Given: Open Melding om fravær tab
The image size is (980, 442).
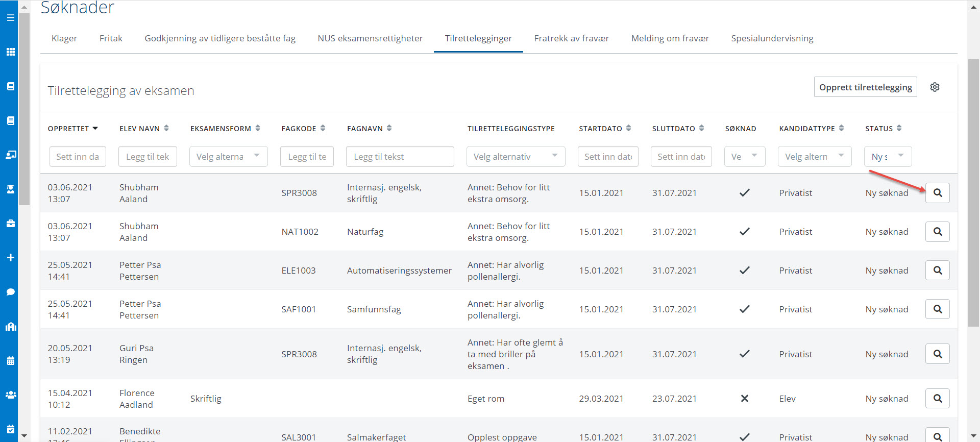Looking at the screenshot, I should [x=670, y=38].
